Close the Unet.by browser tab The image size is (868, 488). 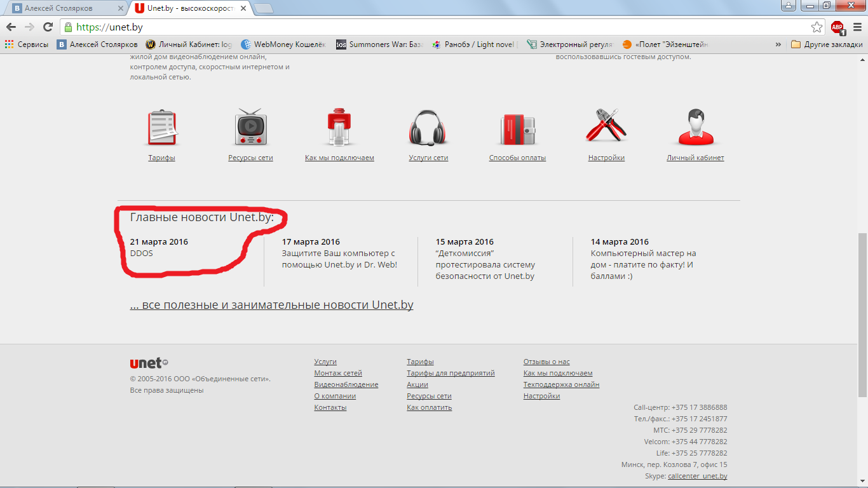pyautogui.click(x=244, y=9)
